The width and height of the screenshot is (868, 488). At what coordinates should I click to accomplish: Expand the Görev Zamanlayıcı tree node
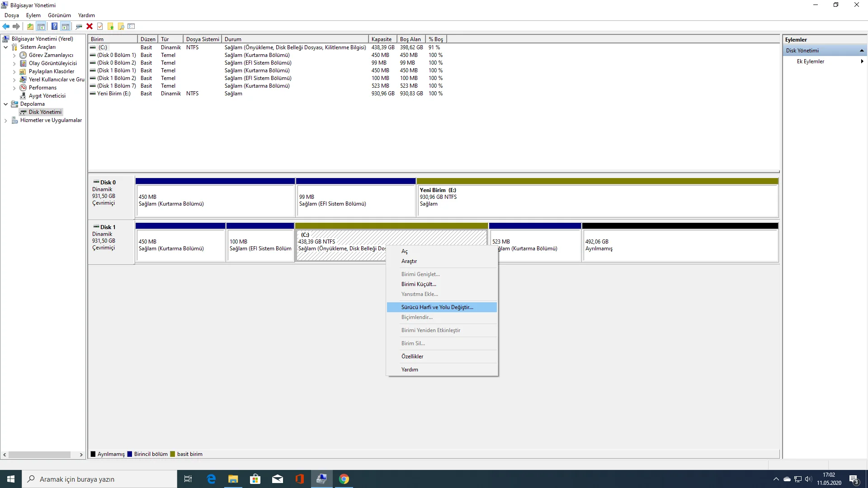pyautogui.click(x=14, y=56)
